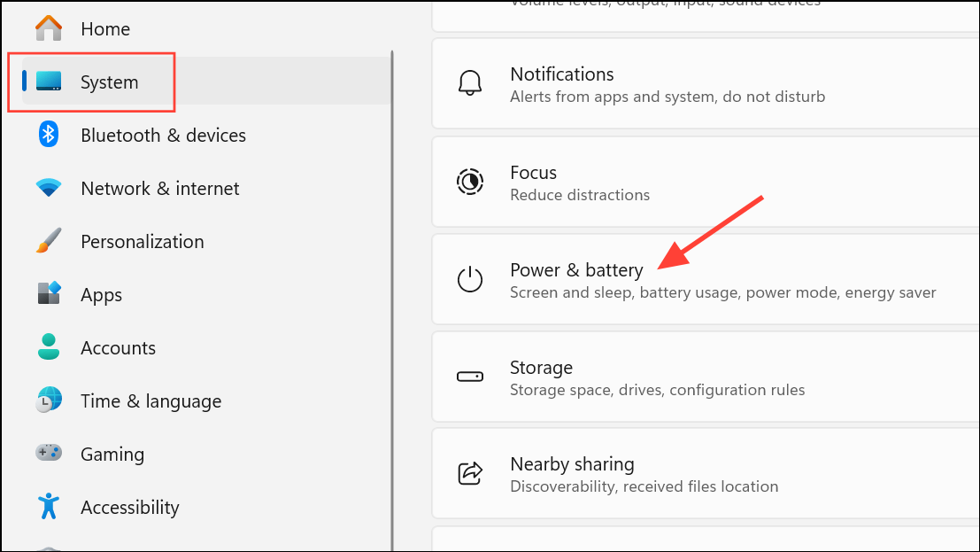Click the Personalization paintbrush icon
This screenshot has width=980, height=552.
click(49, 241)
